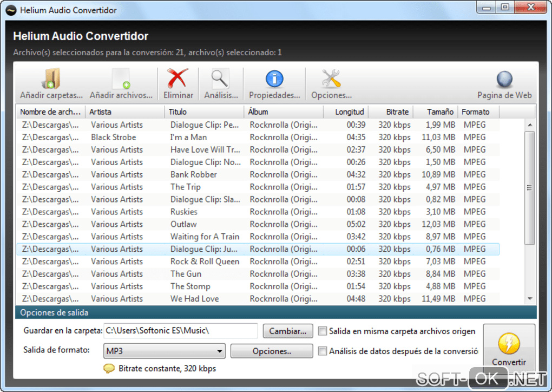Sort by Longitud column header
This screenshot has height=392, width=552.
(x=346, y=112)
